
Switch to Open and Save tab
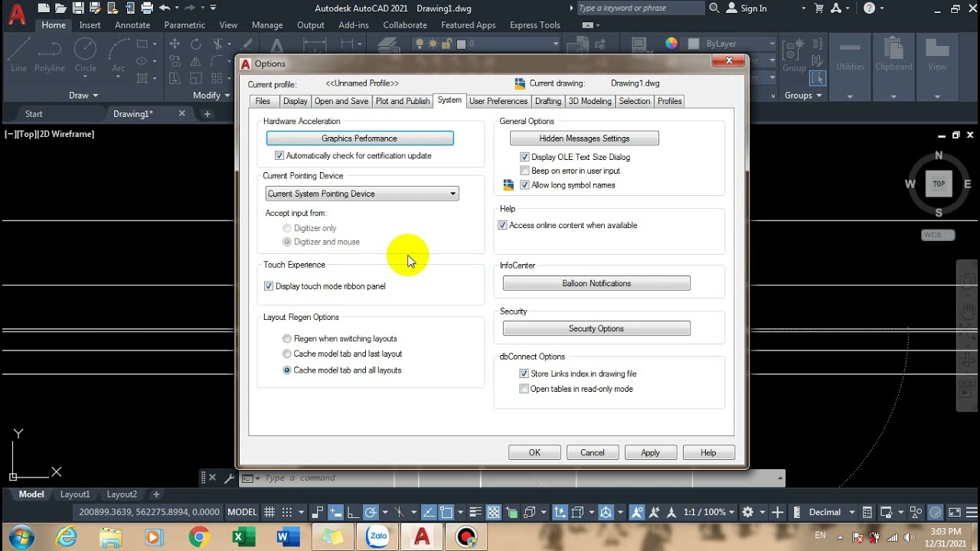tap(341, 101)
